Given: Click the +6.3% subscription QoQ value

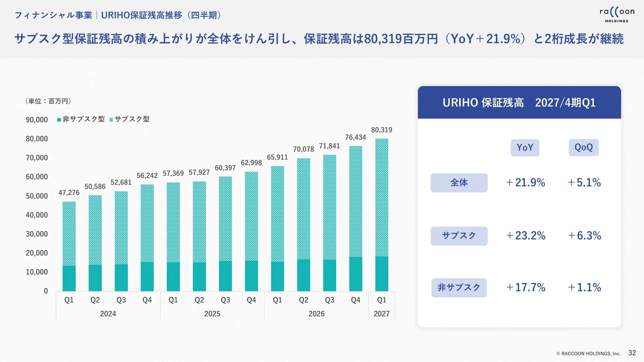Looking at the screenshot, I should 584,236.
